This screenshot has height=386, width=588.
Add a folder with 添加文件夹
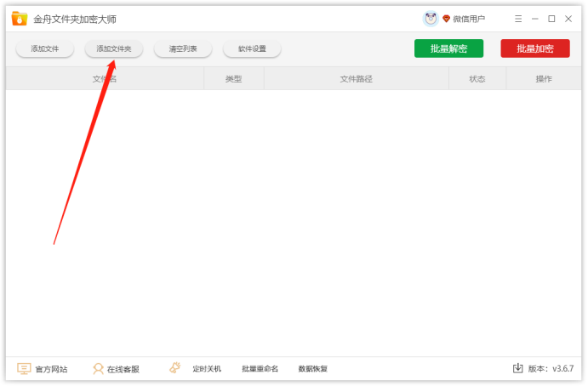[x=114, y=48]
